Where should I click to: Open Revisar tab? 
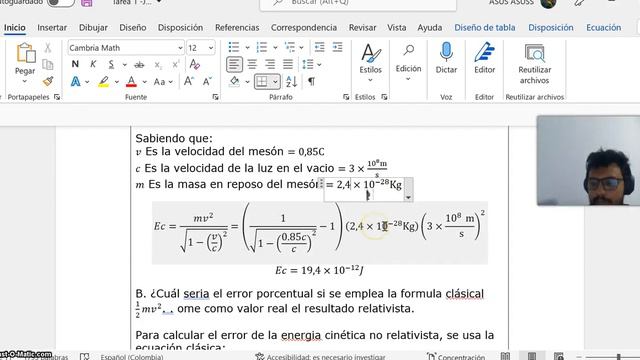[x=362, y=27]
